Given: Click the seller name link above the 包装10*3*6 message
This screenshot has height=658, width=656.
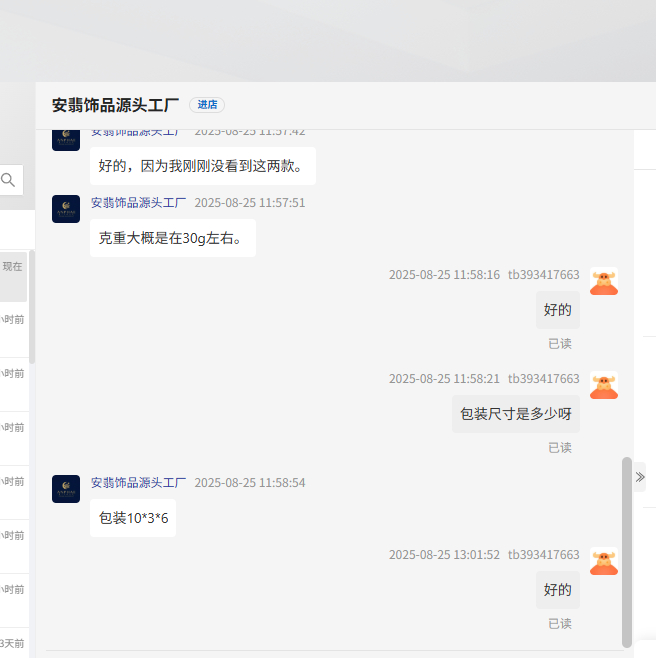Looking at the screenshot, I should click(x=138, y=483).
